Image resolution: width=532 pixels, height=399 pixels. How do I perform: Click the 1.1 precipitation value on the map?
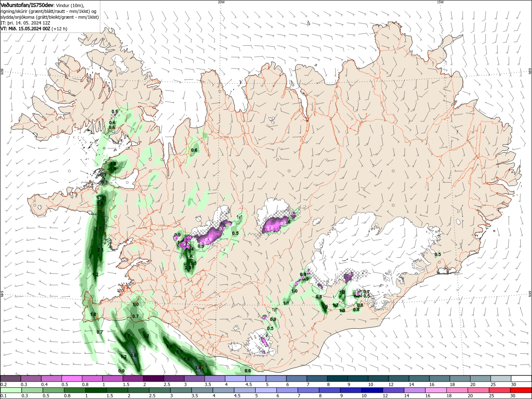286,303
